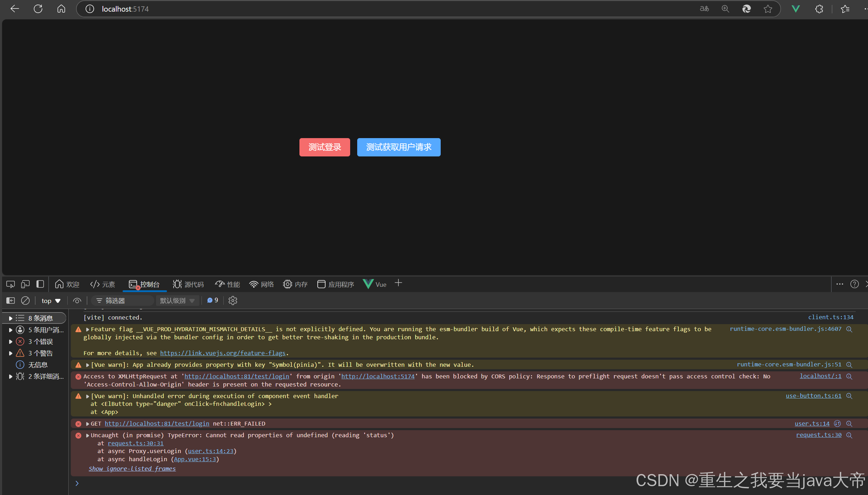This screenshot has height=495, width=868.
Task: Clear console with the ban icon
Action: click(25, 301)
